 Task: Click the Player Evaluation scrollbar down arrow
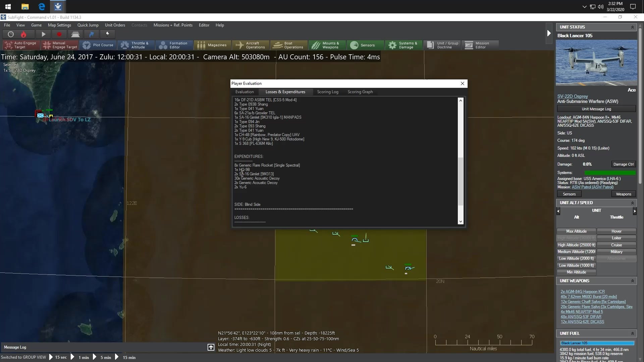click(x=461, y=222)
